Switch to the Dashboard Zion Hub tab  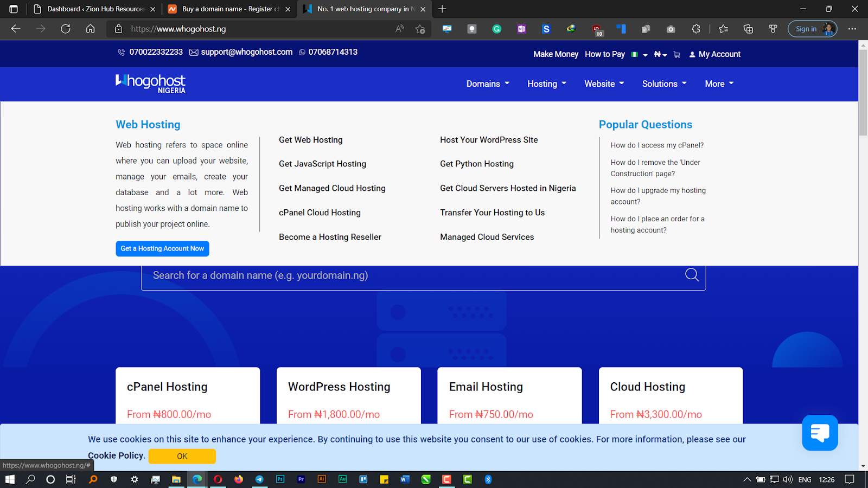pos(94,9)
